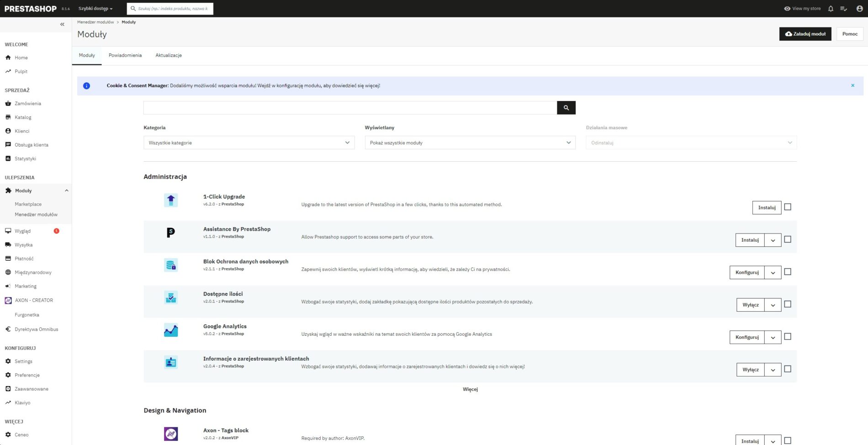This screenshot has height=445, width=868.
Task: Open the tasks list icon in top bar
Action: click(x=844, y=9)
